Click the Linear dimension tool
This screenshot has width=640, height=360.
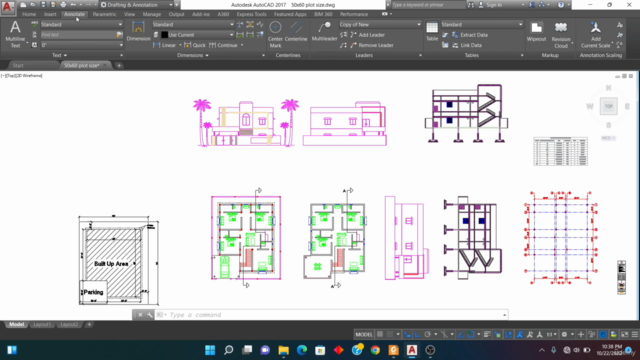point(164,45)
